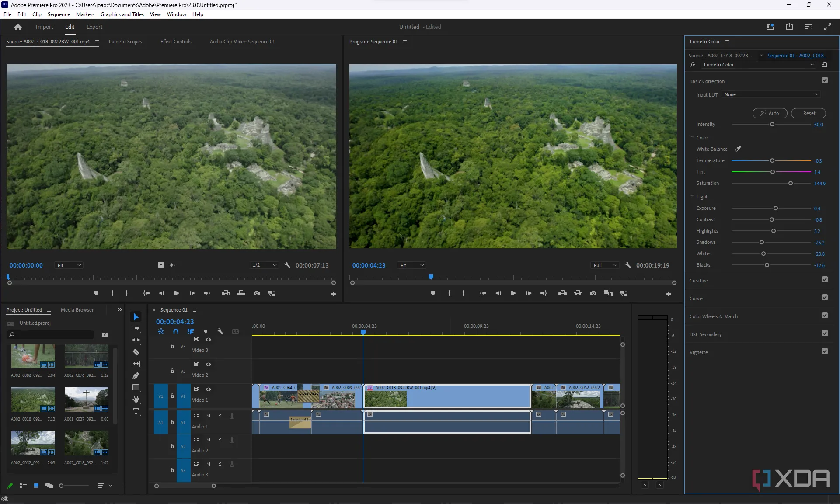Open the Import workspace
This screenshot has height=504, width=840.
(44, 27)
